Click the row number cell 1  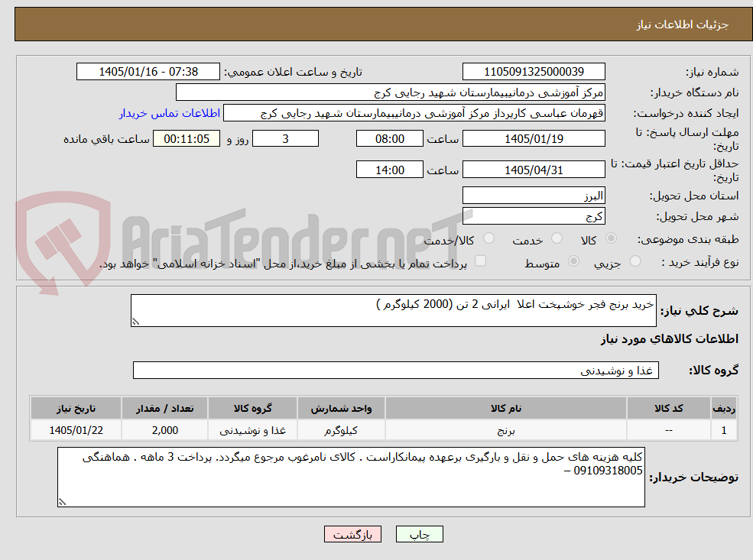point(724,430)
